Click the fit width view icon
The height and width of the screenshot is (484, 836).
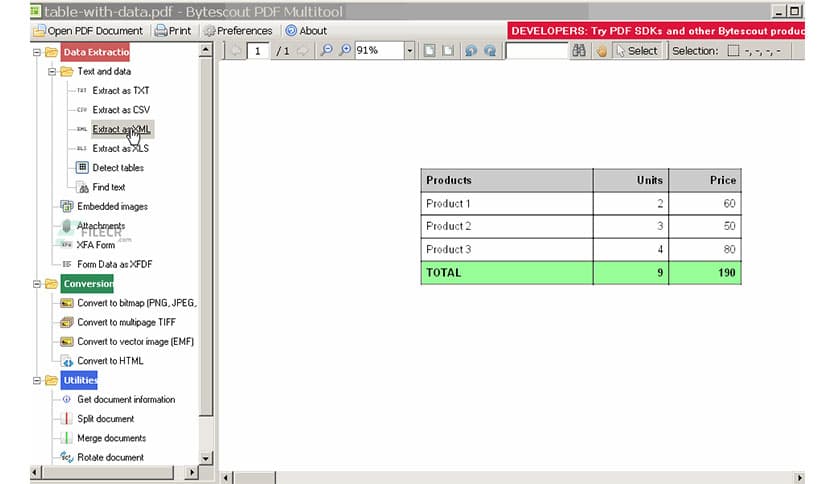pos(448,51)
